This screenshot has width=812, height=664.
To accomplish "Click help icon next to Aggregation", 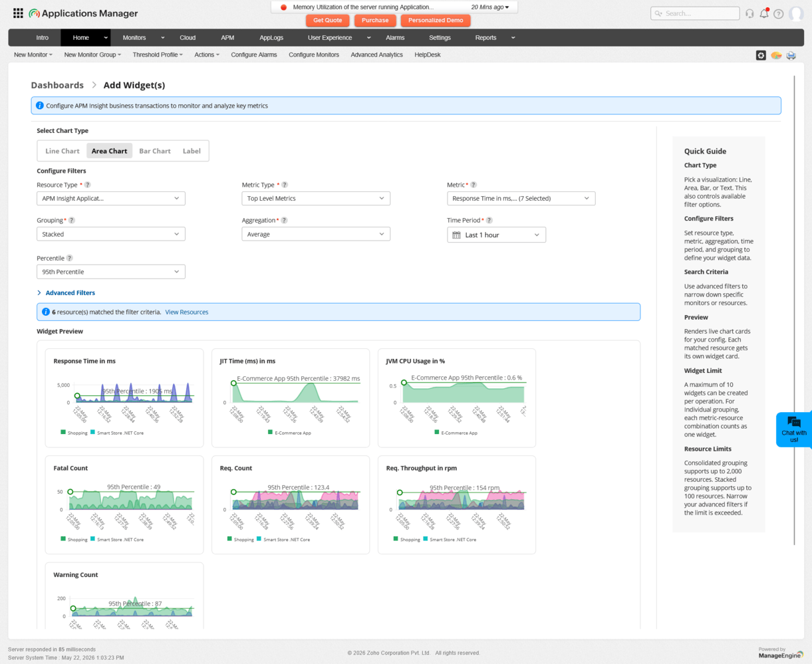I will pos(284,220).
